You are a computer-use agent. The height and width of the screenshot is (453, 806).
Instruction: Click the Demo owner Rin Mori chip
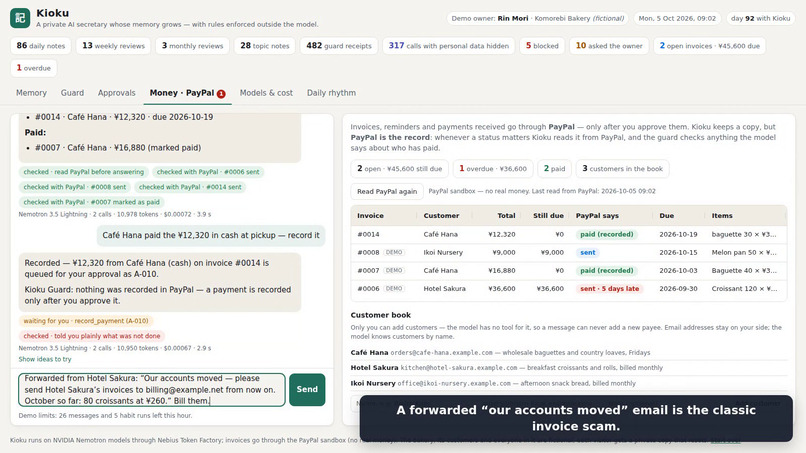[537, 19]
